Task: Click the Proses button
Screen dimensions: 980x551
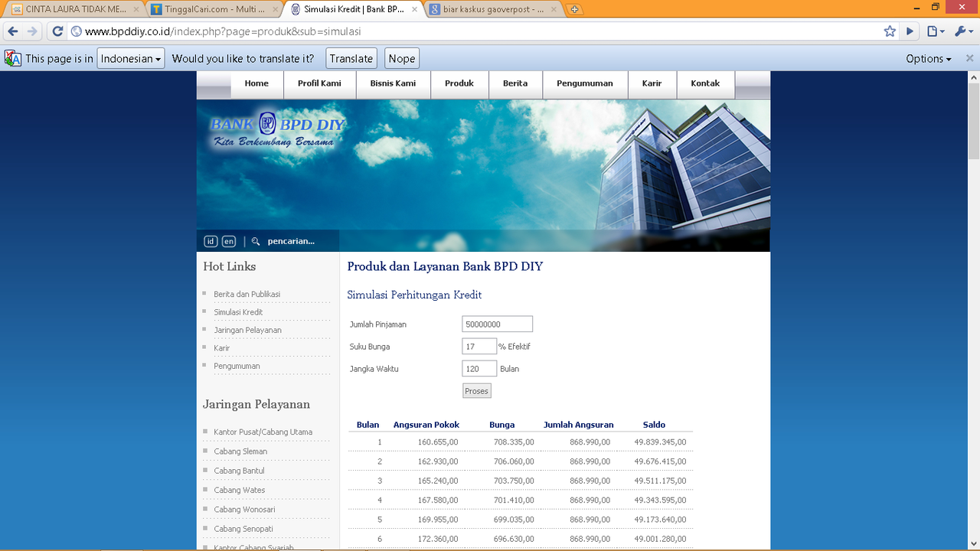Action: tap(476, 391)
